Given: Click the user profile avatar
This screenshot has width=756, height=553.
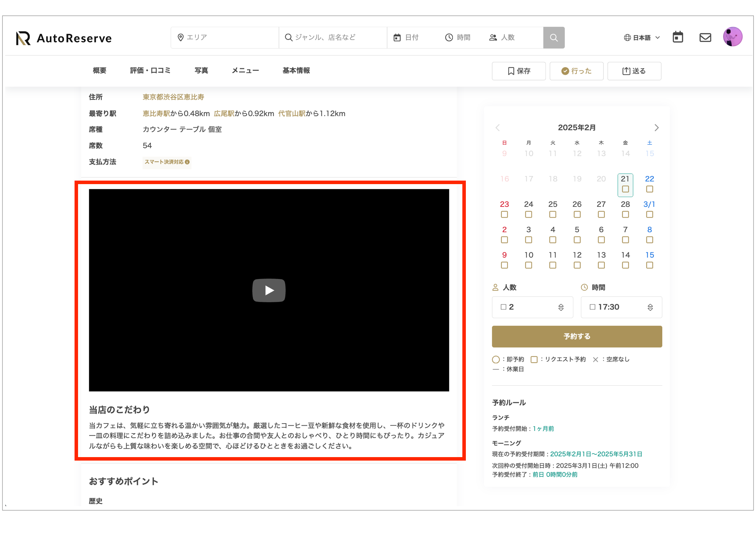Looking at the screenshot, I should pyautogui.click(x=732, y=37).
